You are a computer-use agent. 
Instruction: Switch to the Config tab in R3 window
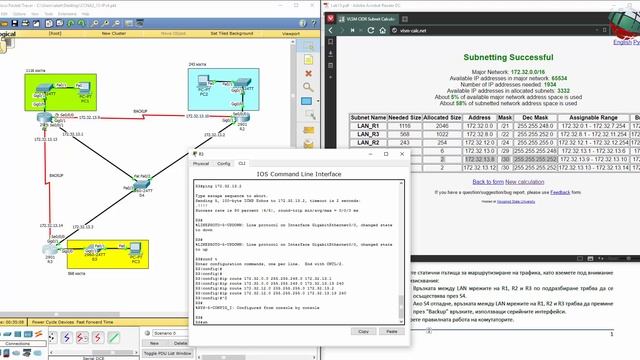coord(223,163)
